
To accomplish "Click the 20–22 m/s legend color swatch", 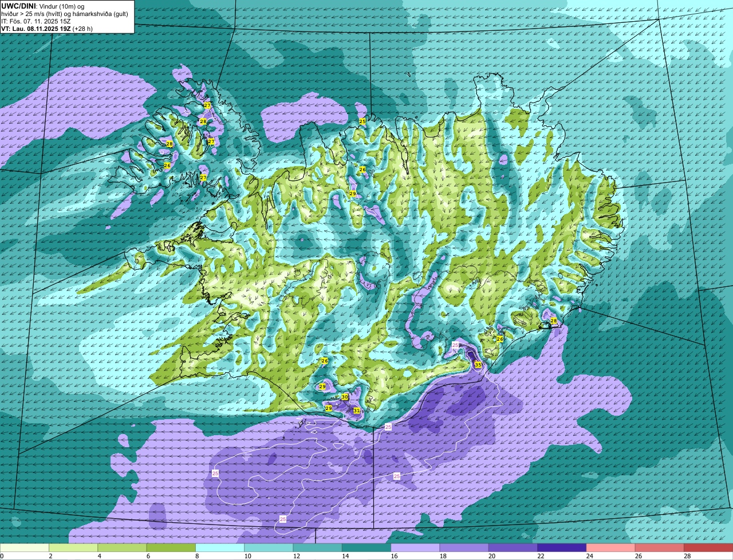I will click(x=513, y=547).
